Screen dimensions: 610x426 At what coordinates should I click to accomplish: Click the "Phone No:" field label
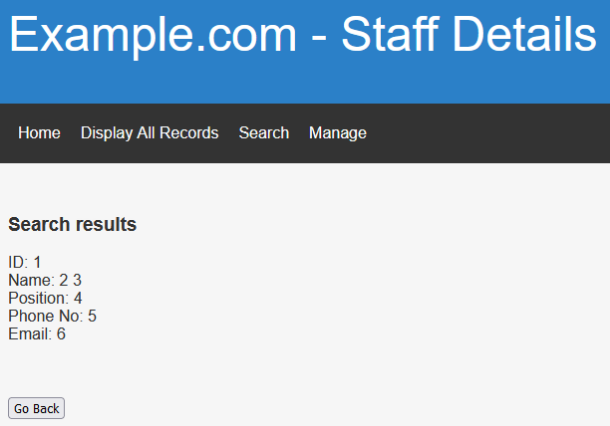point(45,317)
